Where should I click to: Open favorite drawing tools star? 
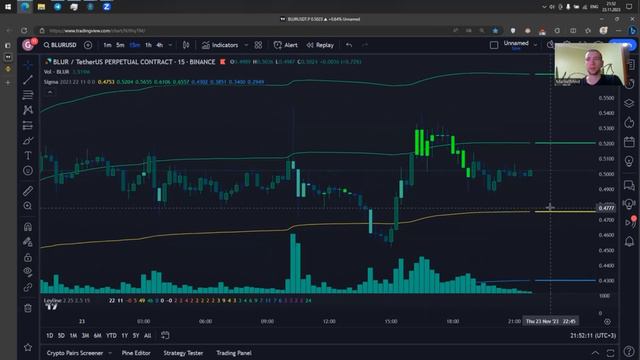[x=28, y=347]
